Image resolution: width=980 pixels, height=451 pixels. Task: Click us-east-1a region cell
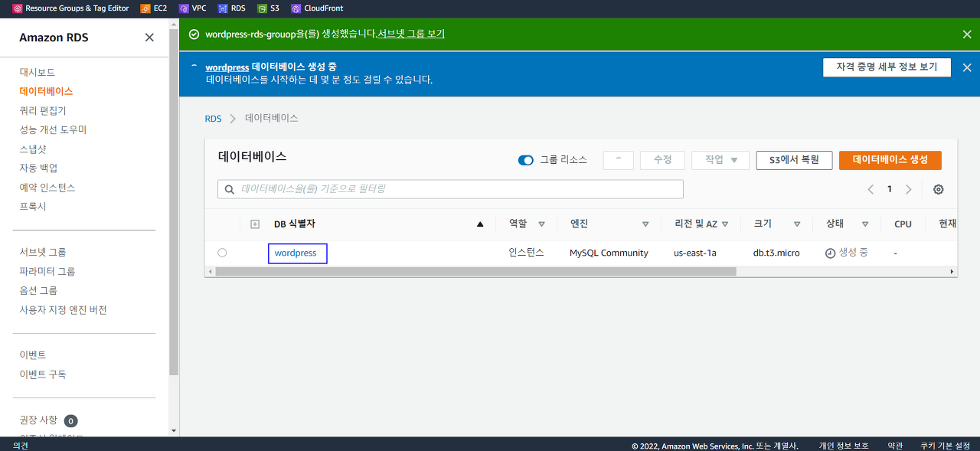(695, 253)
